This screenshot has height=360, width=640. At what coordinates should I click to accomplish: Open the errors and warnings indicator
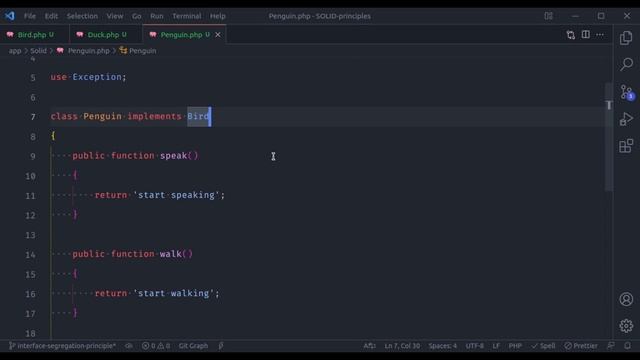(156, 346)
